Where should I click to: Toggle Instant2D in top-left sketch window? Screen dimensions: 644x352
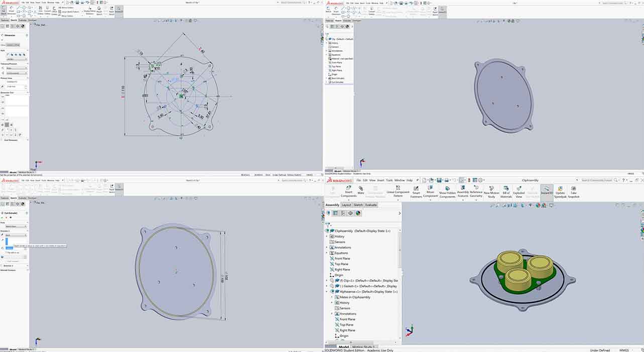coord(119,11)
